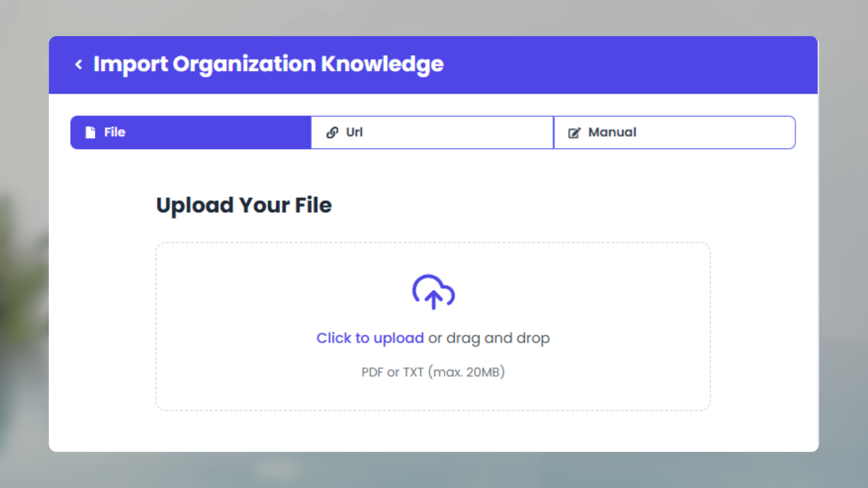Click the 'or drag and drop' text

pos(489,338)
